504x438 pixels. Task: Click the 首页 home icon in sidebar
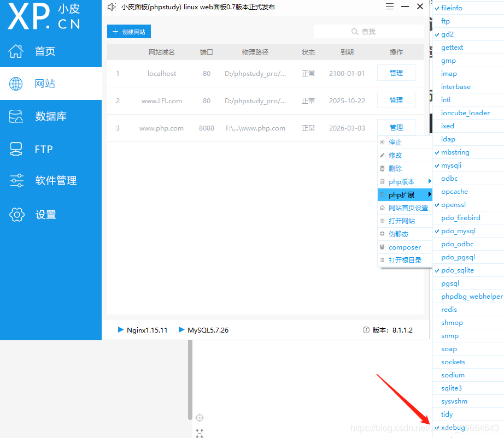16,51
